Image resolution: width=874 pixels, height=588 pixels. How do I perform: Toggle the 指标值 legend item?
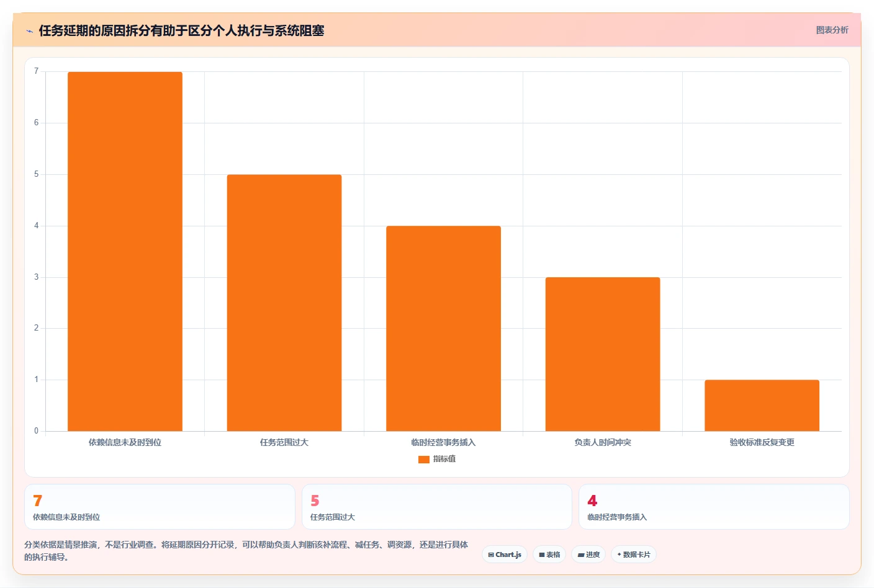437,459
